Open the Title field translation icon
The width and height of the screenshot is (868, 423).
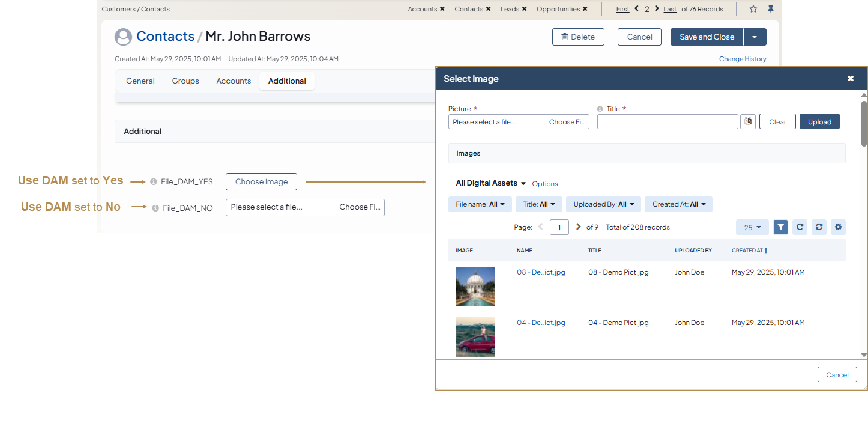(x=748, y=121)
